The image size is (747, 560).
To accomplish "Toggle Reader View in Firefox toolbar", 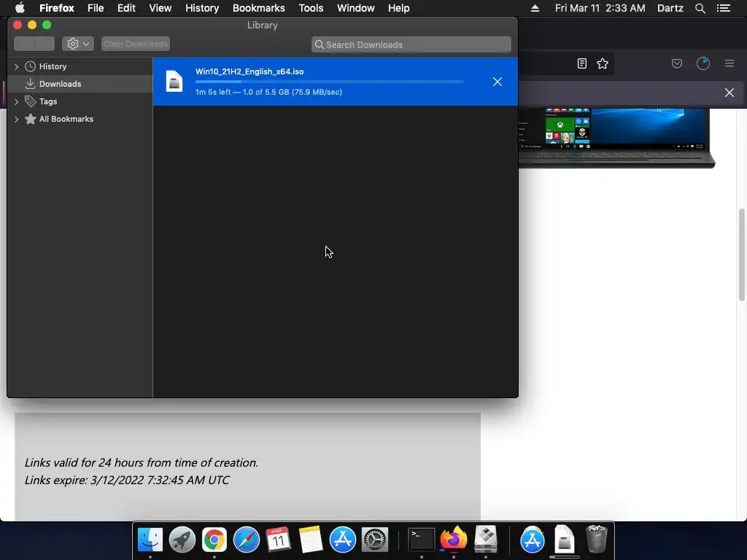I will [x=581, y=63].
